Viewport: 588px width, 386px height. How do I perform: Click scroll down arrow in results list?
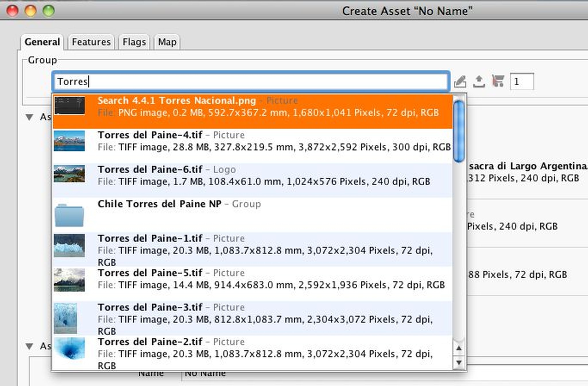pos(459,363)
